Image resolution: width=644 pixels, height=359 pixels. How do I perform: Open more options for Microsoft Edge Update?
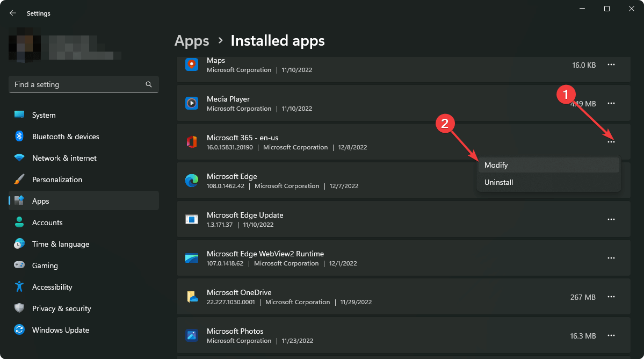pos(611,219)
